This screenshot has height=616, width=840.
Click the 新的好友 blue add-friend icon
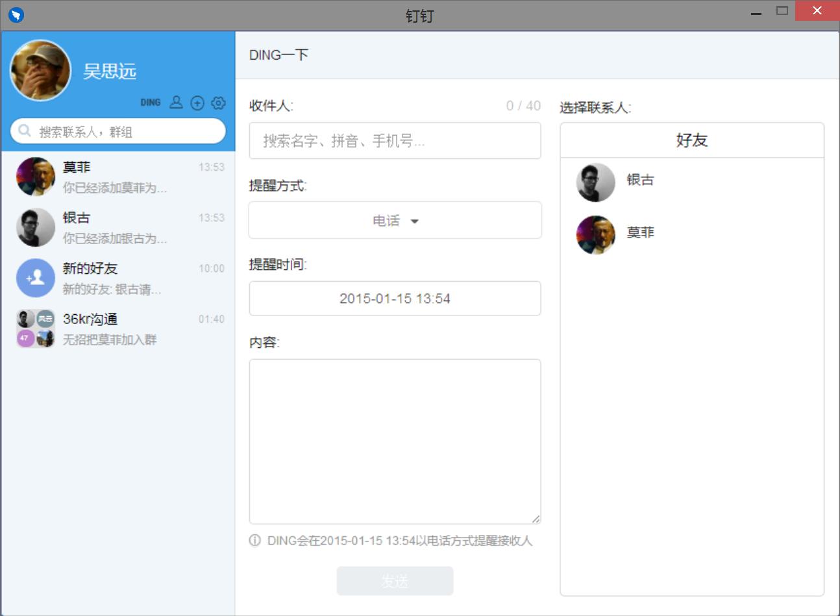coord(36,278)
